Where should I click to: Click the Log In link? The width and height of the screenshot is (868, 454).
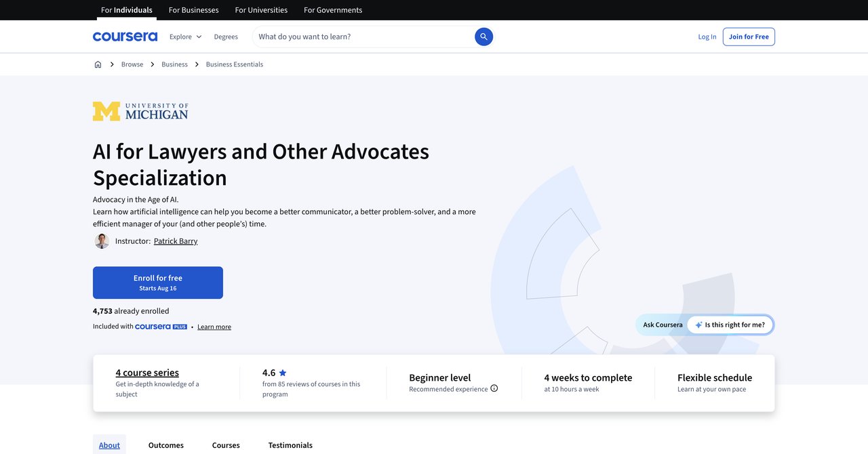[707, 37]
